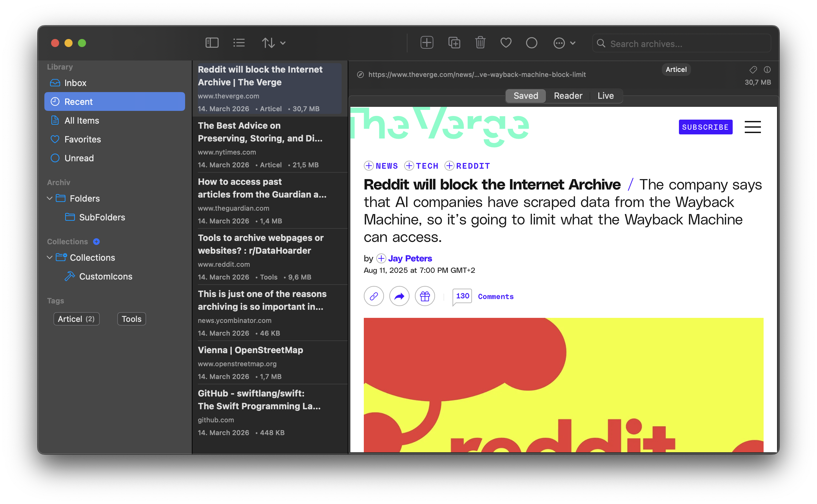
Task: Open author Jay Peters profile link
Action: point(410,258)
